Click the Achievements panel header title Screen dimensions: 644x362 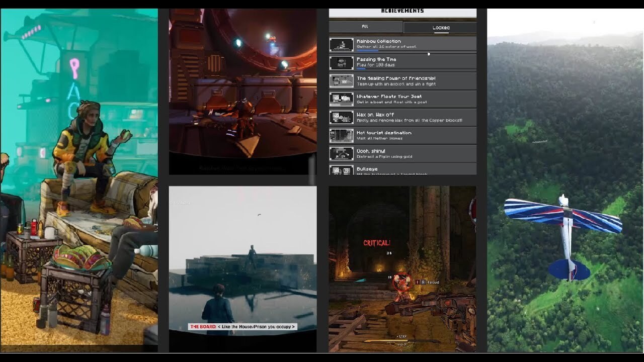tap(403, 11)
